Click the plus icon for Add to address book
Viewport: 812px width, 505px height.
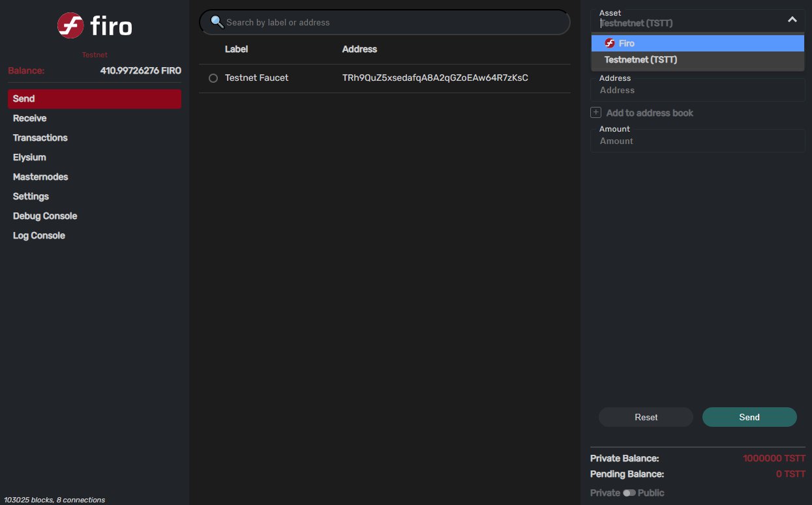click(x=595, y=113)
